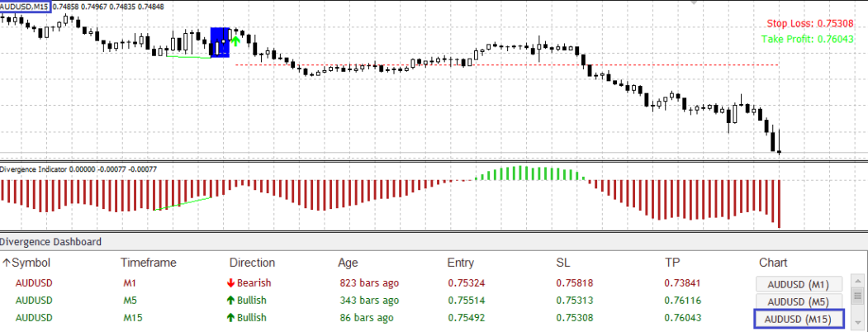868x332 pixels.
Task: Sort by the Timeframe column header
Action: (x=149, y=263)
